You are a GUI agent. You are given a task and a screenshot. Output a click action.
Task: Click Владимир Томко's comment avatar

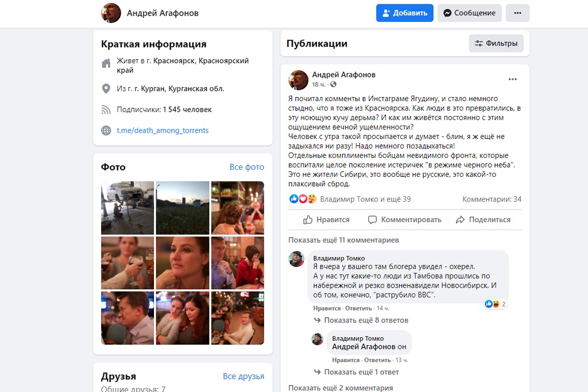point(296,259)
